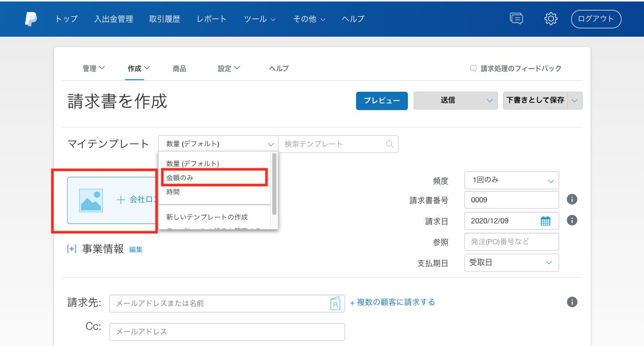Open account settings gear icon
This screenshot has height=346, width=644.
tap(550, 19)
